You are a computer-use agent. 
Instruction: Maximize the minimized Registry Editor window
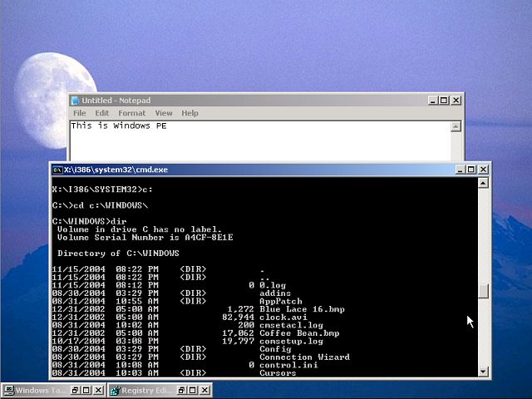click(x=194, y=390)
